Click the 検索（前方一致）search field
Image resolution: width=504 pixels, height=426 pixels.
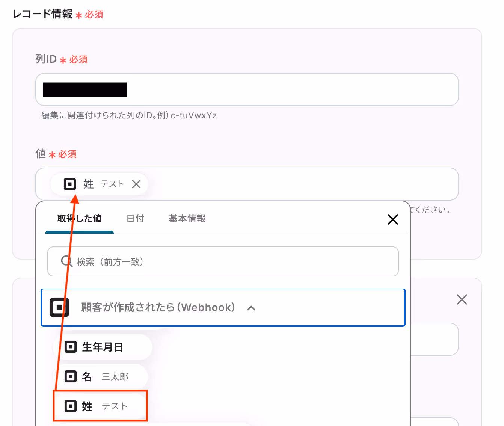click(x=223, y=261)
